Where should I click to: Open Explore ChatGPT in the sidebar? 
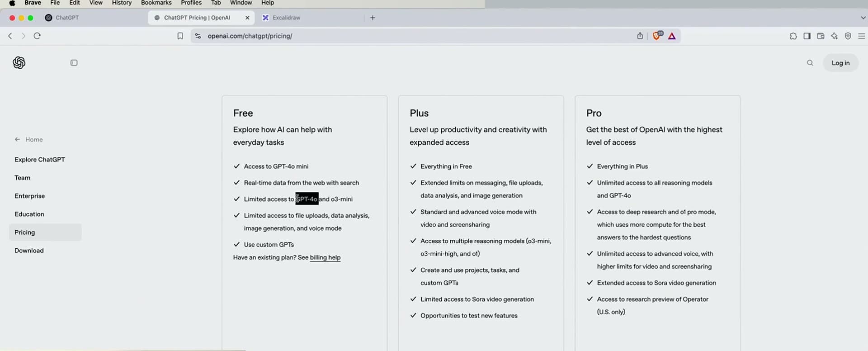[x=40, y=160]
